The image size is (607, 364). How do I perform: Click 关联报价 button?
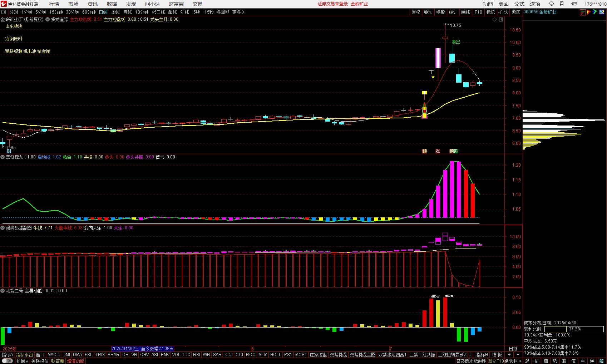(40, 361)
